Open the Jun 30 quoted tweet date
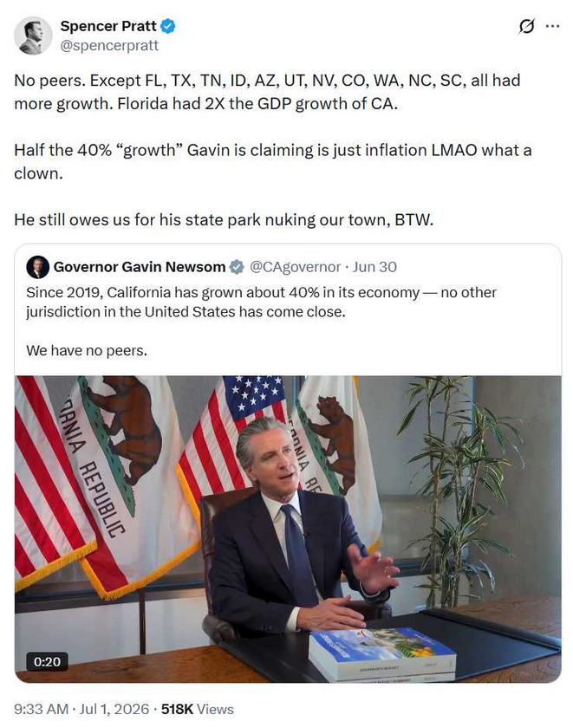This screenshot has height=728, width=573. click(x=374, y=267)
